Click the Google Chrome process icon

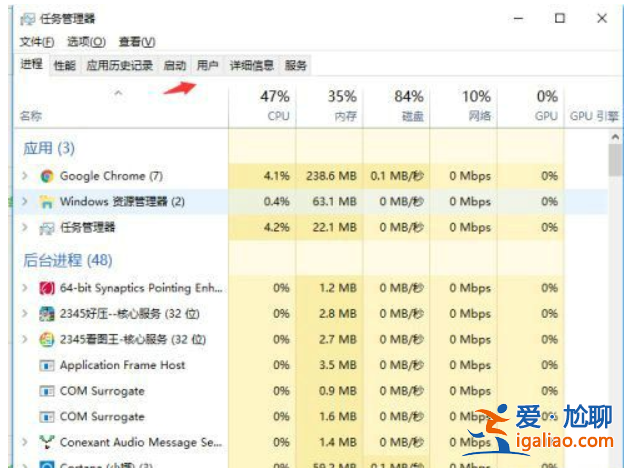point(47,176)
